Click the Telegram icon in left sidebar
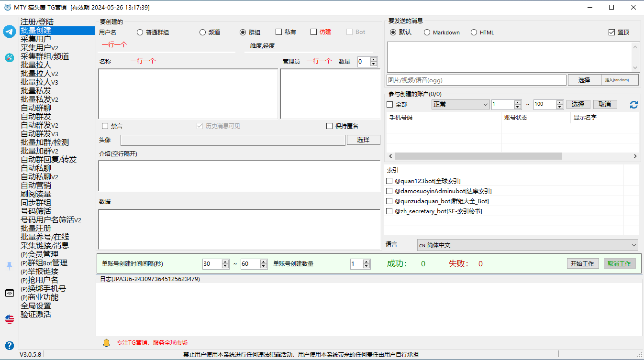Viewport: 644px width, 360px height. click(10, 32)
